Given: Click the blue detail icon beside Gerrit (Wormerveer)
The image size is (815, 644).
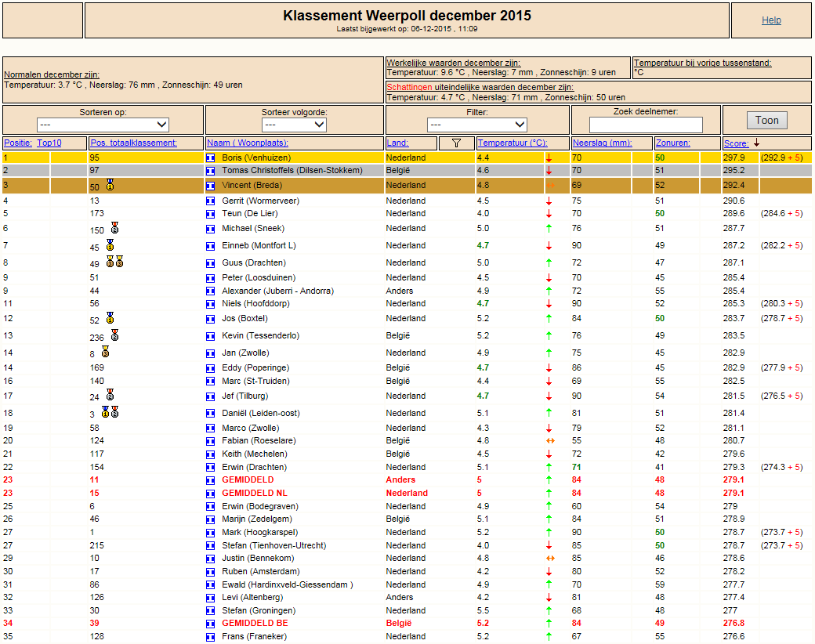Looking at the screenshot, I should 211,201.
